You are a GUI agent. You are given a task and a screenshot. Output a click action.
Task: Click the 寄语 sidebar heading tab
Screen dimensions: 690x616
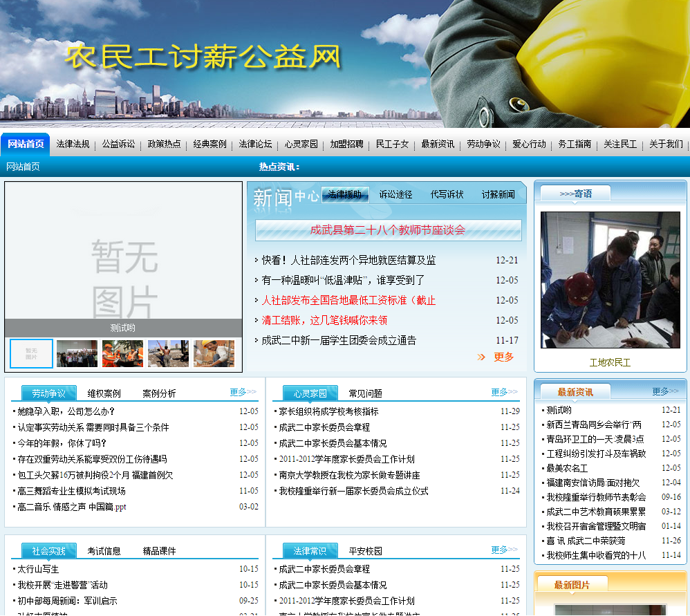coord(576,194)
